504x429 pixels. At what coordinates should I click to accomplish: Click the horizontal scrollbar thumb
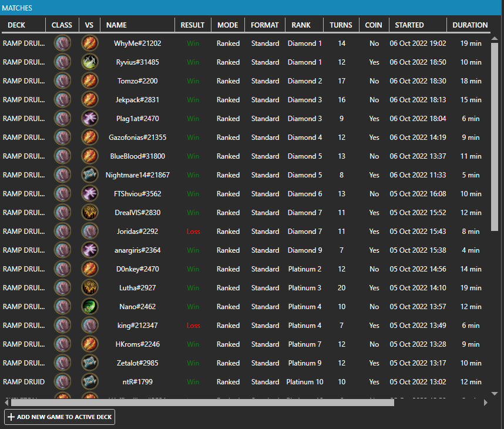203,403
